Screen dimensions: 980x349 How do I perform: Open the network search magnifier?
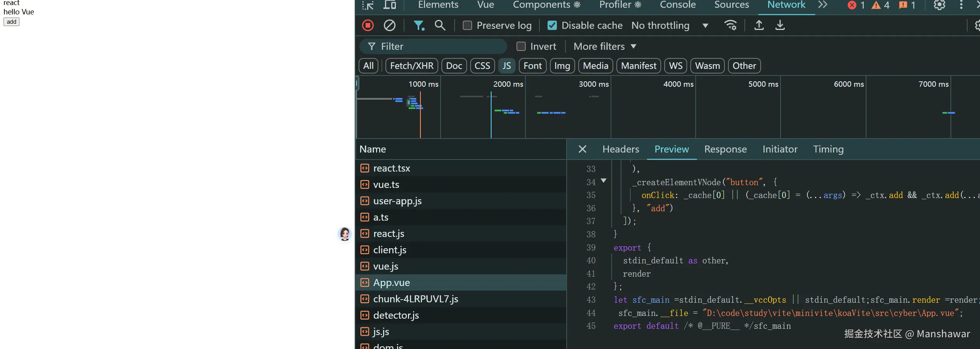tap(440, 25)
